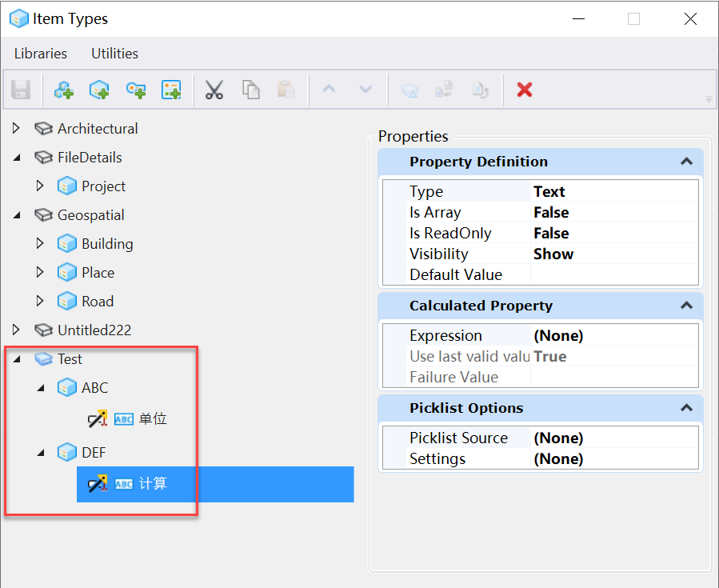Expand the Architectural library node

coord(16,128)
